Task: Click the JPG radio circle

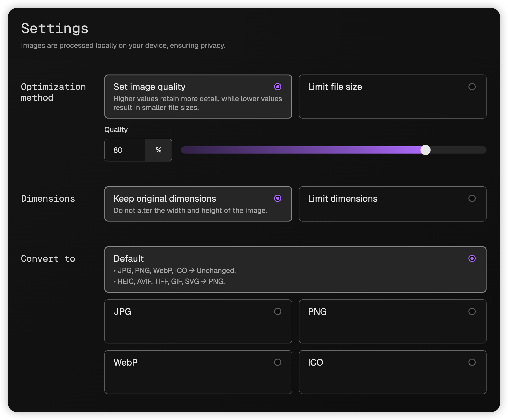Action: [278, 311]
